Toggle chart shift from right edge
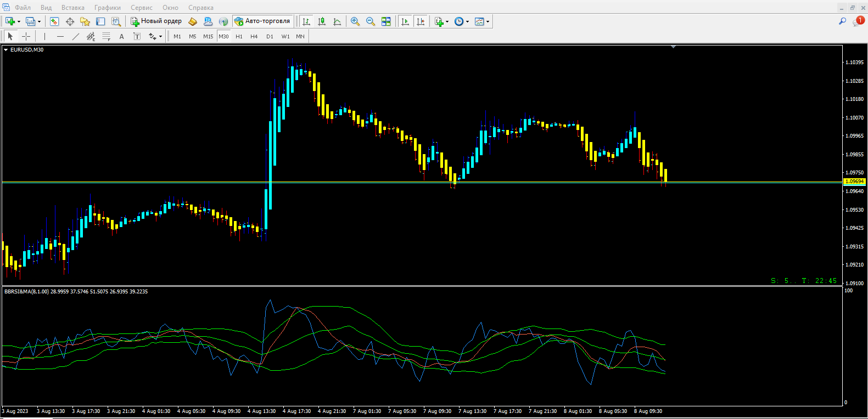 point(421,21)
